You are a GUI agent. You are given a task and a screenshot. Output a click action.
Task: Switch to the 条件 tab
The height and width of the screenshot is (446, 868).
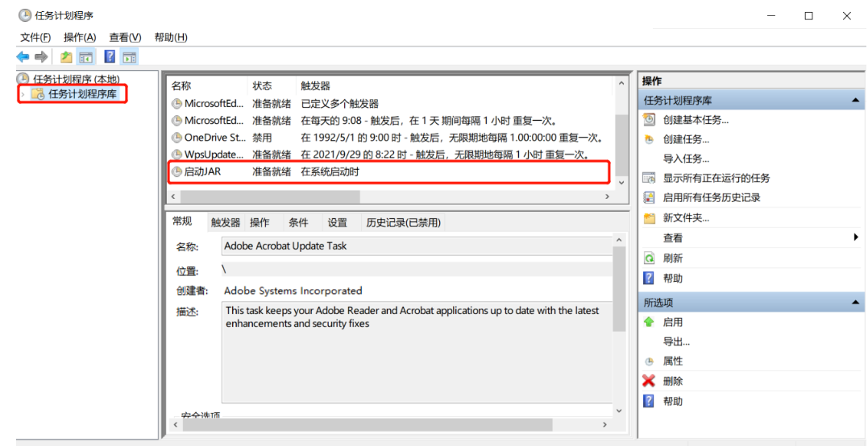(x=298, y=223)
